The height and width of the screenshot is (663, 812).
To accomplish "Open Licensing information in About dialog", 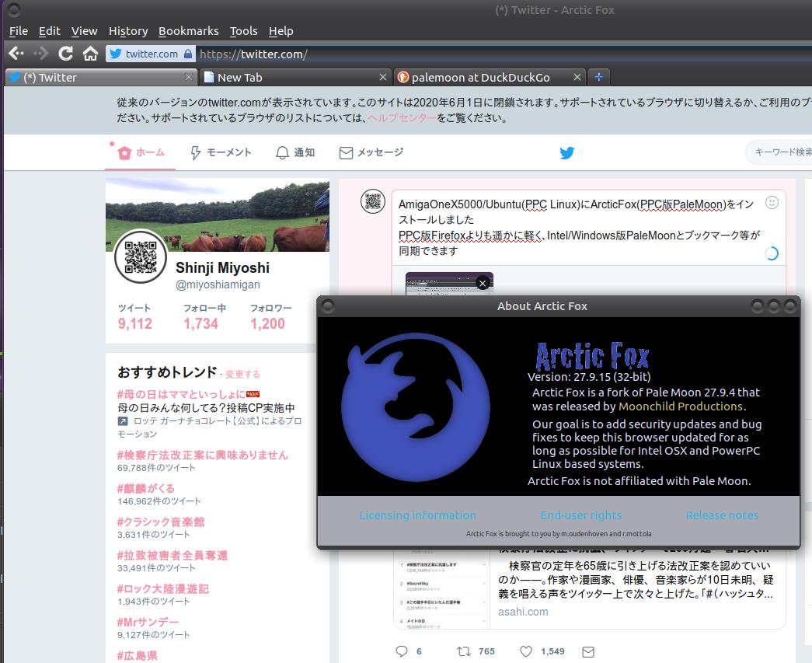I will (x=417, y=515).
